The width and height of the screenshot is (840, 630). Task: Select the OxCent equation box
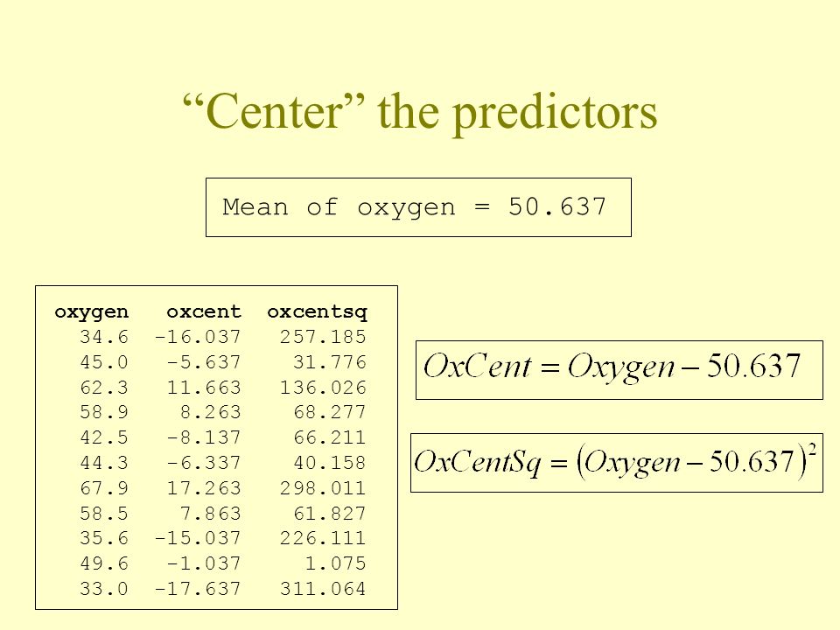[619, 369]
